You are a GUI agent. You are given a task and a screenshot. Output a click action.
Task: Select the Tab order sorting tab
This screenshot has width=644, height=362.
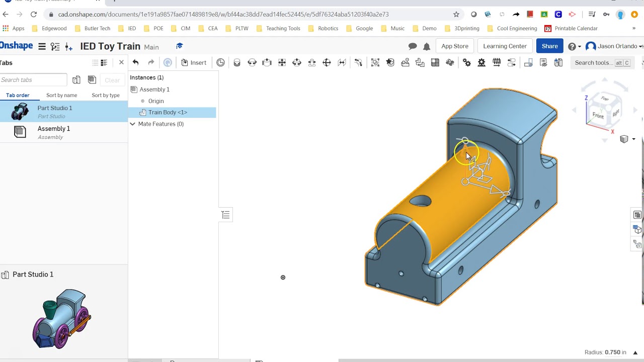click(x=18, y=95)
